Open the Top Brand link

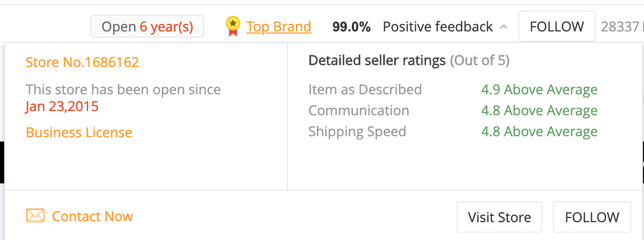point(279,27)
